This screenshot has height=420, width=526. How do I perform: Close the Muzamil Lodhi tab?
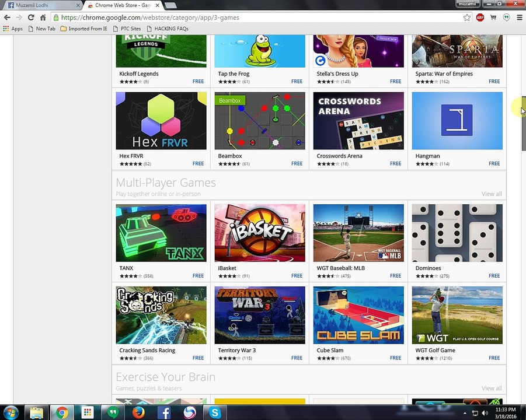click(x=78, y=5)
